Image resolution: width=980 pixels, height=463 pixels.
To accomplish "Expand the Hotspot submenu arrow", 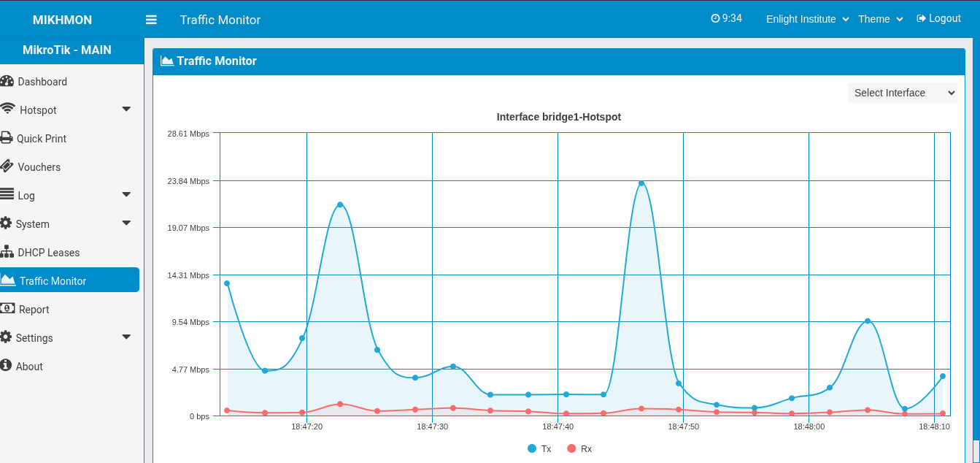I will pos(126,110).
